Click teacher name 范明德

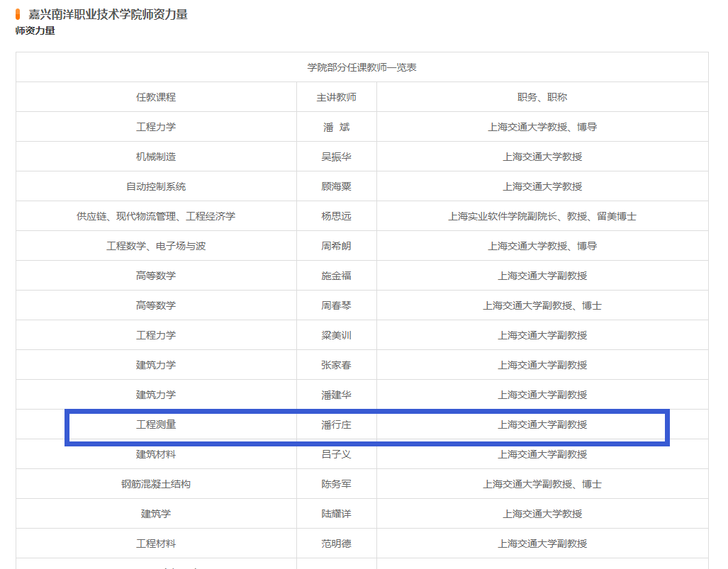pyautogui.click(x=337, y=543)
